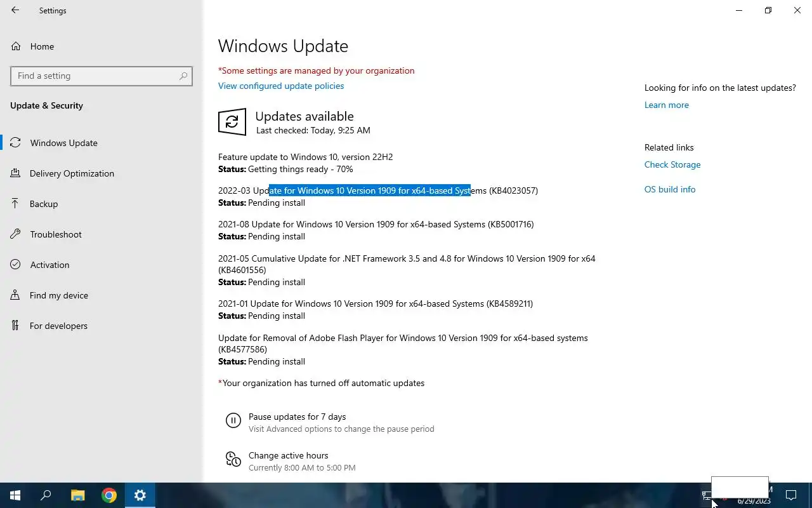Click the Learn more link
812x508 pixels.
[667, 105]
